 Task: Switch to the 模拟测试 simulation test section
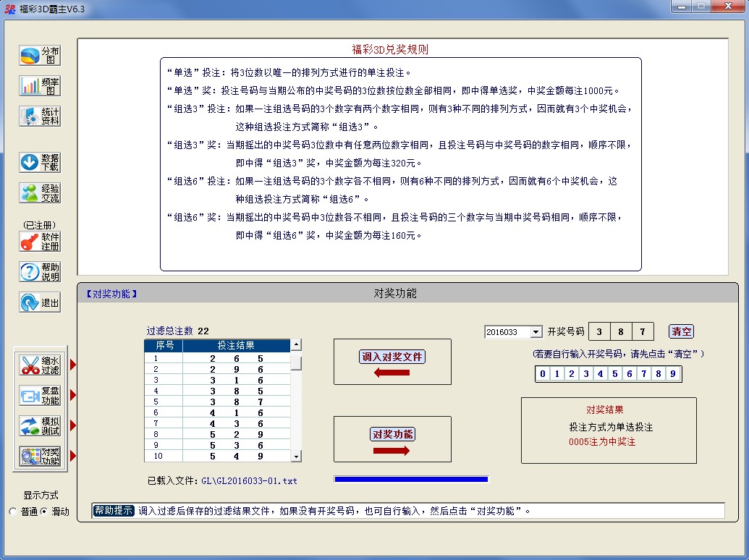coord(41,426)
